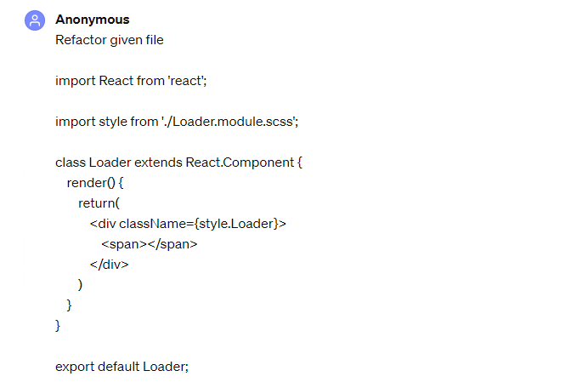This screenshot has height=382, width=588.
Task: Click the './Loader.module.scss' file path
Action: pyautogui.click(x=229, y=122)
